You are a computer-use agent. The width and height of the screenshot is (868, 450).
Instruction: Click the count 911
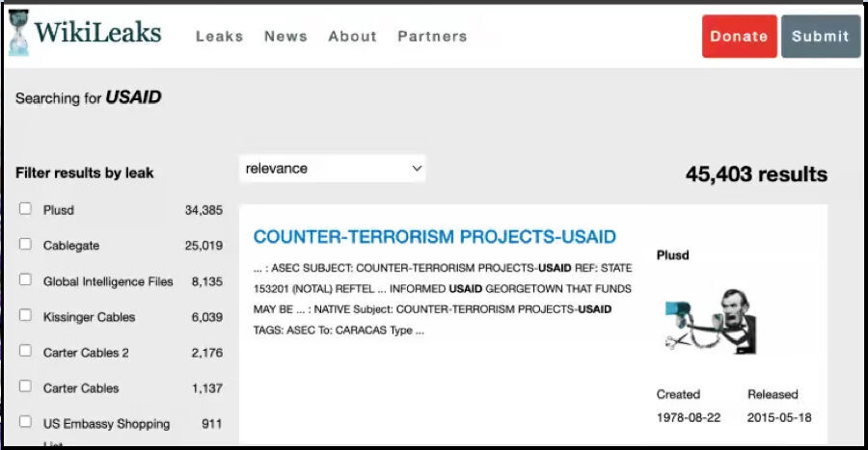pos(211,424)
